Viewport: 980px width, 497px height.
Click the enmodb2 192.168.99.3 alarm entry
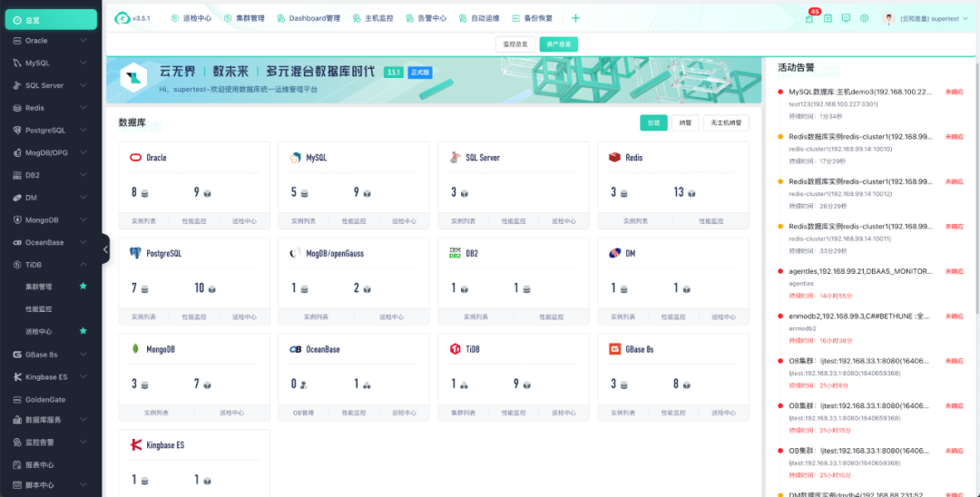870,327
